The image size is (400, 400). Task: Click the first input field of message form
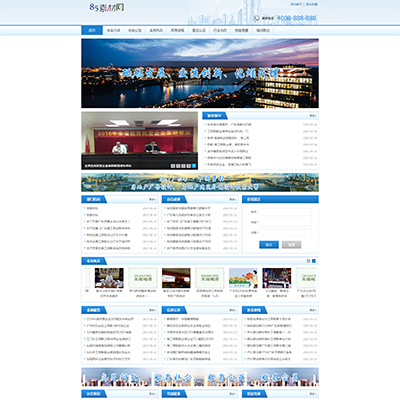click(286, 212)
